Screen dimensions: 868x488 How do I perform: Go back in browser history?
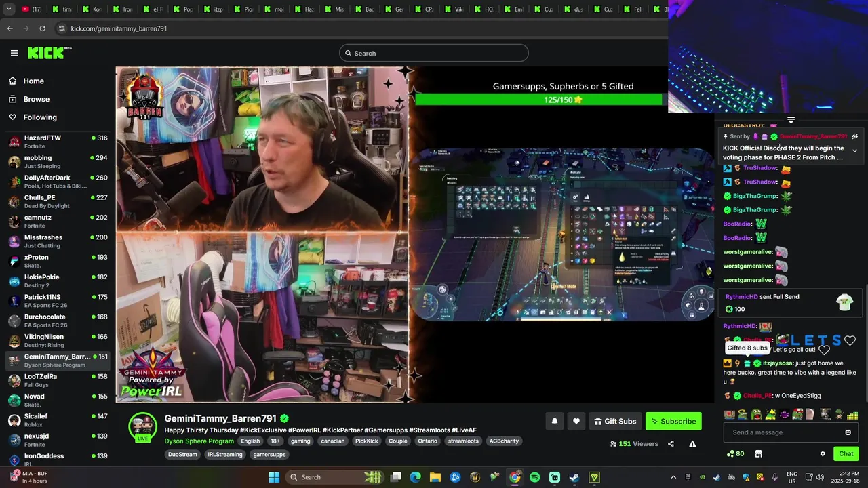coord(9,28)
